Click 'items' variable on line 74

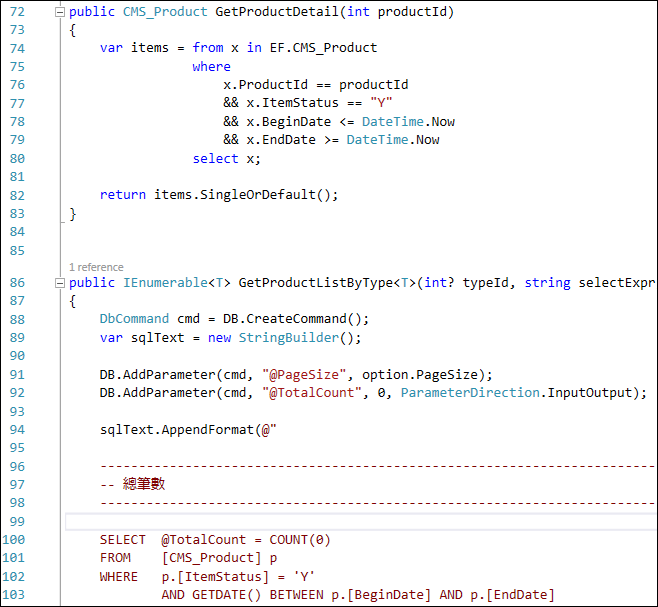click(150, 48)
